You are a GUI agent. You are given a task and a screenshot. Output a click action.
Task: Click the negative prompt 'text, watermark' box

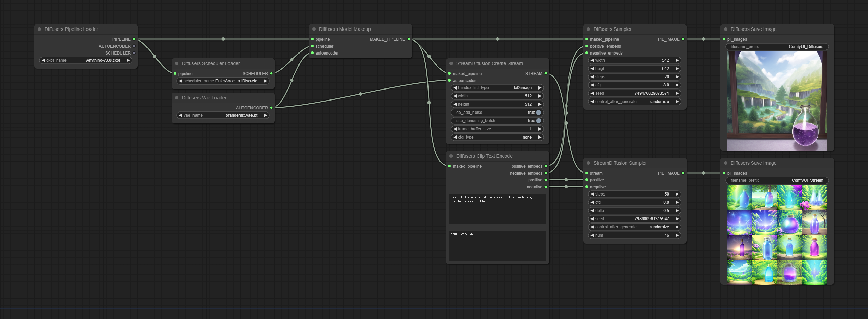pos(497,246)
